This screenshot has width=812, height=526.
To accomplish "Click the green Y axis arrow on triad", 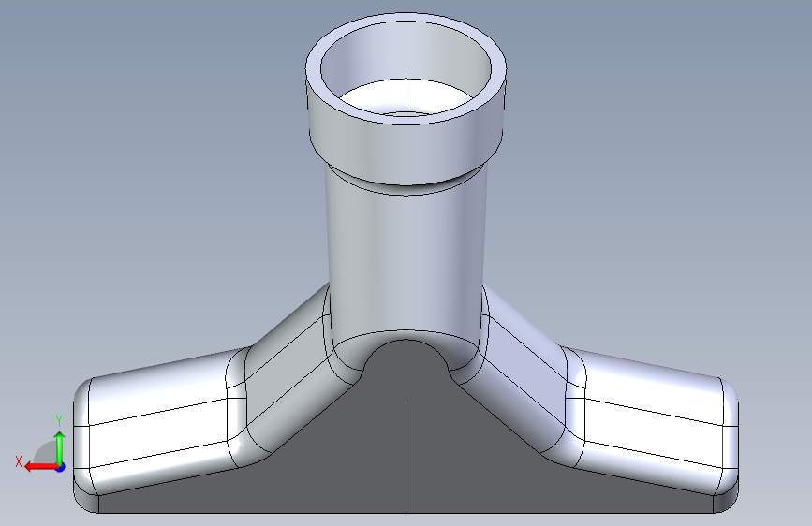I will (x=60, y=446).
